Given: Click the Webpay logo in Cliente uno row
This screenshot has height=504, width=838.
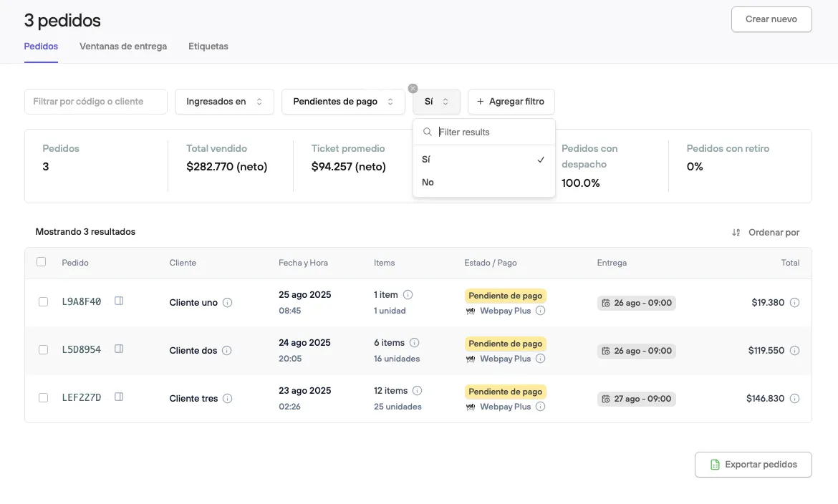Looking at the screenshot, I should (471, 311).
